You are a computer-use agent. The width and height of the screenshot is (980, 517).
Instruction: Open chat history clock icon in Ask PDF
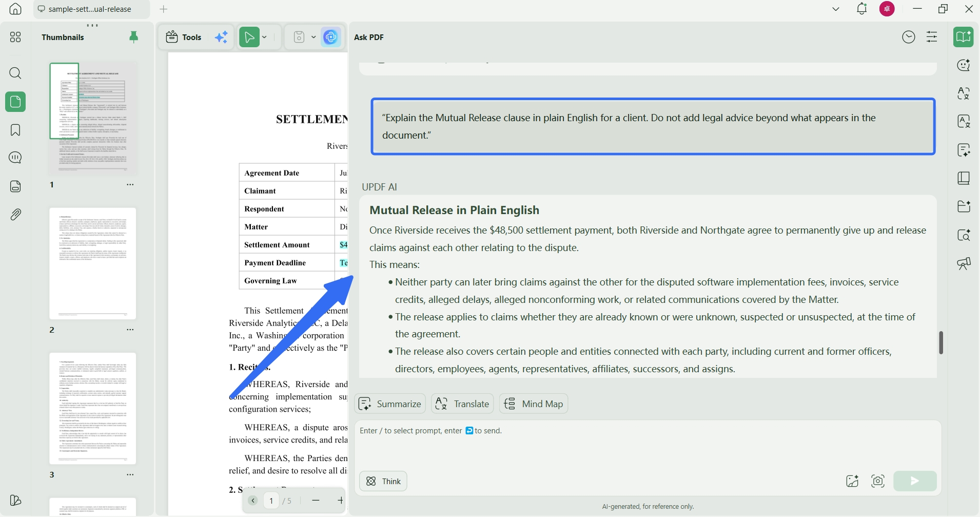909,37
